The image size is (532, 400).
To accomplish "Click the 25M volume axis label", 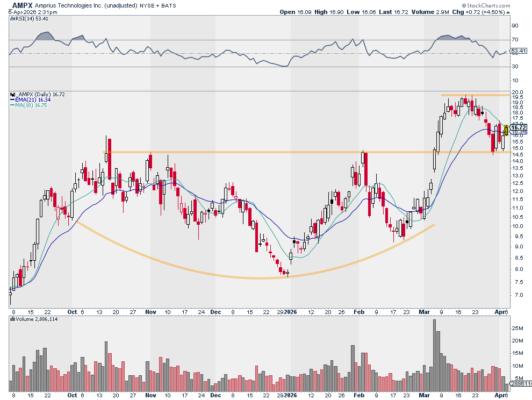I will point(517,328).
